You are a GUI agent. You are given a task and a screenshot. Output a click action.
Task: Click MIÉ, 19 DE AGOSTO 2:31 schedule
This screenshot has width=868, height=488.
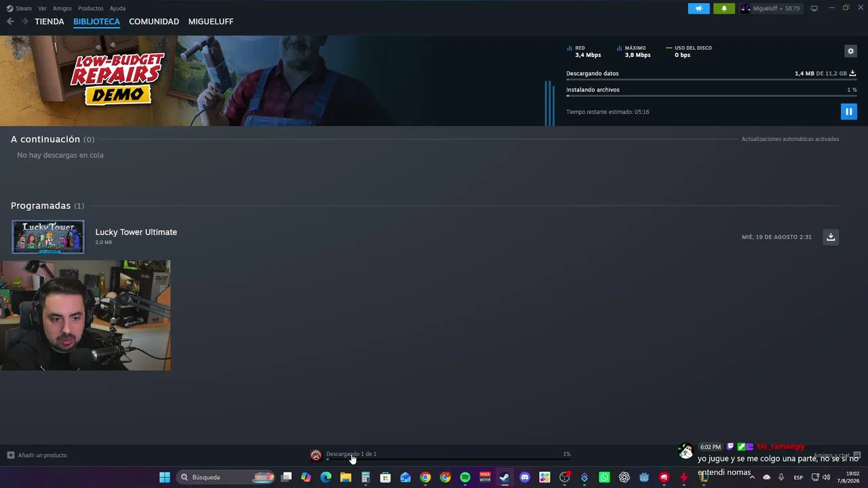pyautogui.click(x=776, y=237)
